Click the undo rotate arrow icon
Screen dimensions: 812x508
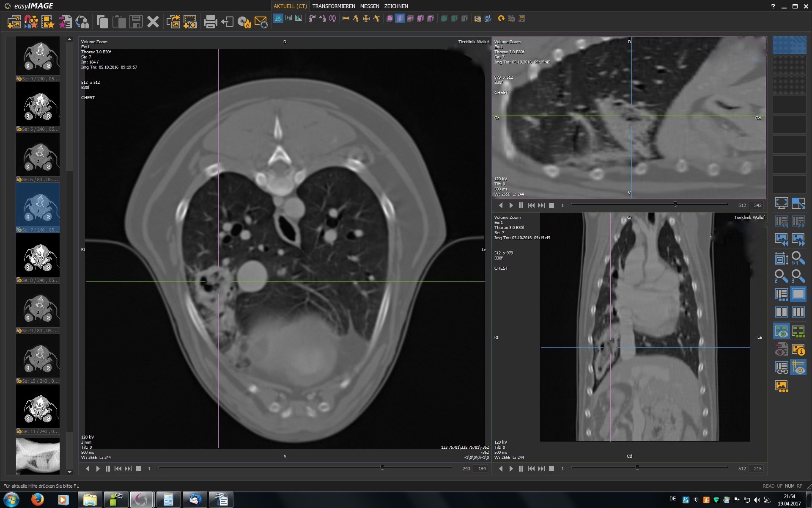pyautogui.click(x=501, y=19)
